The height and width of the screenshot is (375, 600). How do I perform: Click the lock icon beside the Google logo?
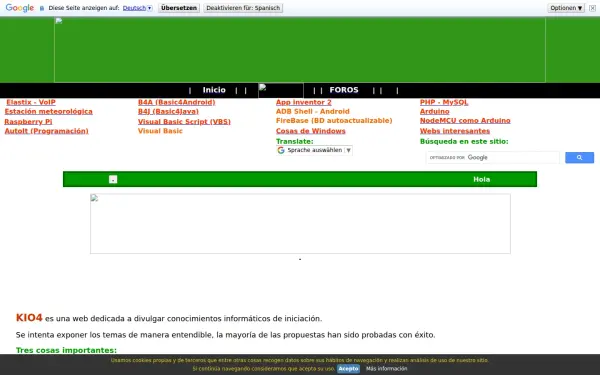pos(42,8)
